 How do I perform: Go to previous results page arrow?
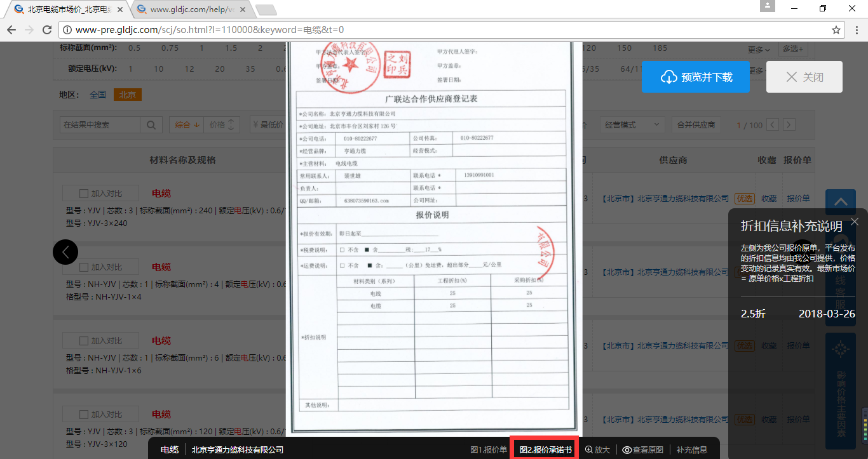[x=773, y=125]
